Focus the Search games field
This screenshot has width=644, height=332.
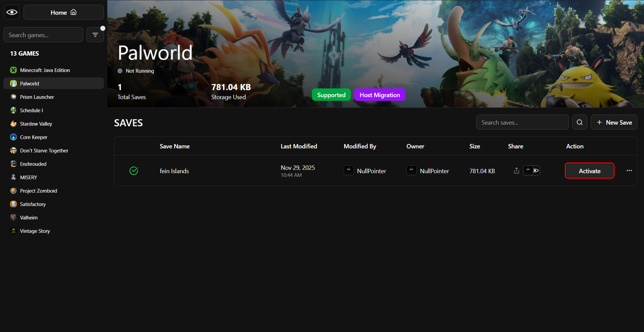pos(43,35)
